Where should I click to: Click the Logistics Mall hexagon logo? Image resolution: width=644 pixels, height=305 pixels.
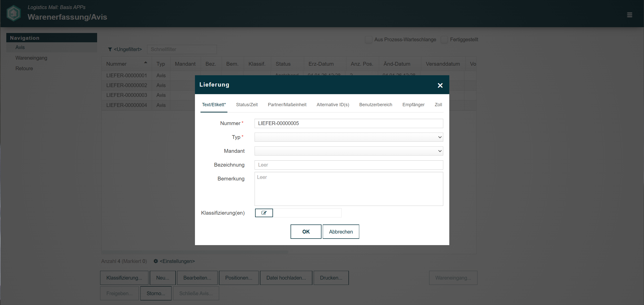[14, 13]
